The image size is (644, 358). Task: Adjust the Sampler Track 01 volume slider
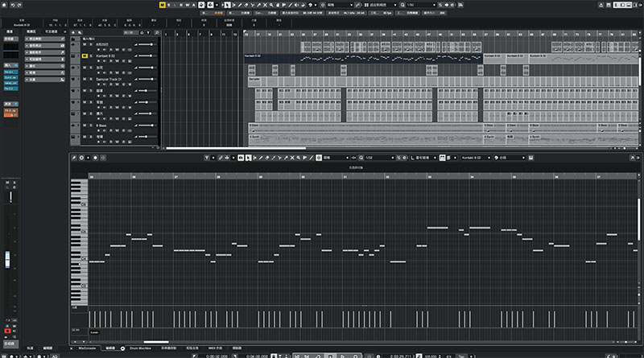click(x=146, y=79)
